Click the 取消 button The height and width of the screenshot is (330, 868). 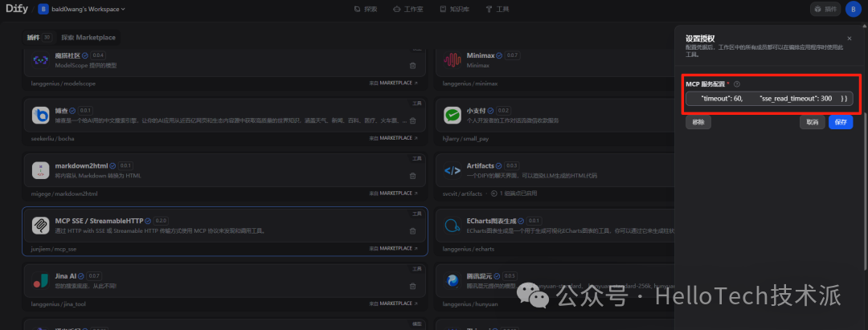tap(812, 123)
